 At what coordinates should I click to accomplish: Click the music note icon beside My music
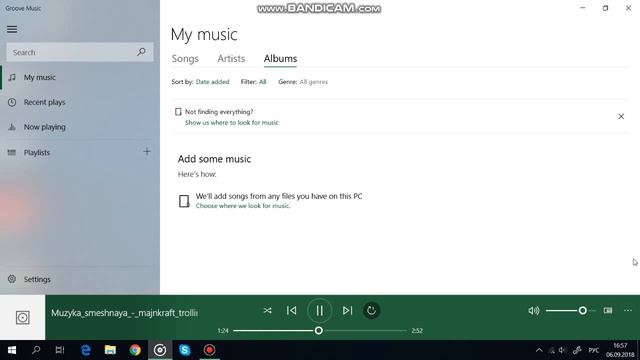pyautogui.click(x=12, y=77)
